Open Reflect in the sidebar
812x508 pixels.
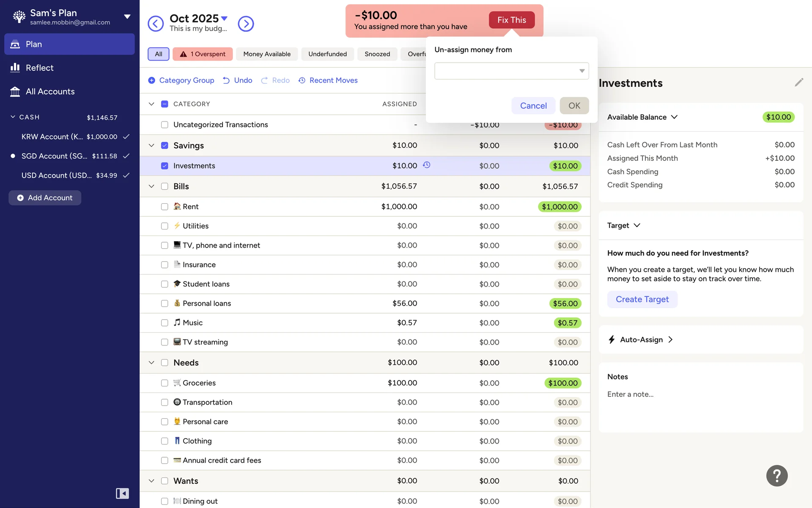pos(39,68)
